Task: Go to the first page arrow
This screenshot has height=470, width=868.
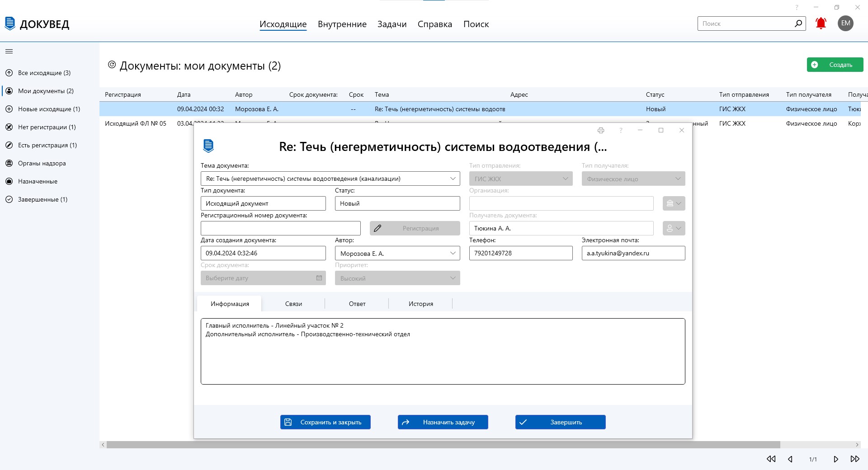Action: 771,459
